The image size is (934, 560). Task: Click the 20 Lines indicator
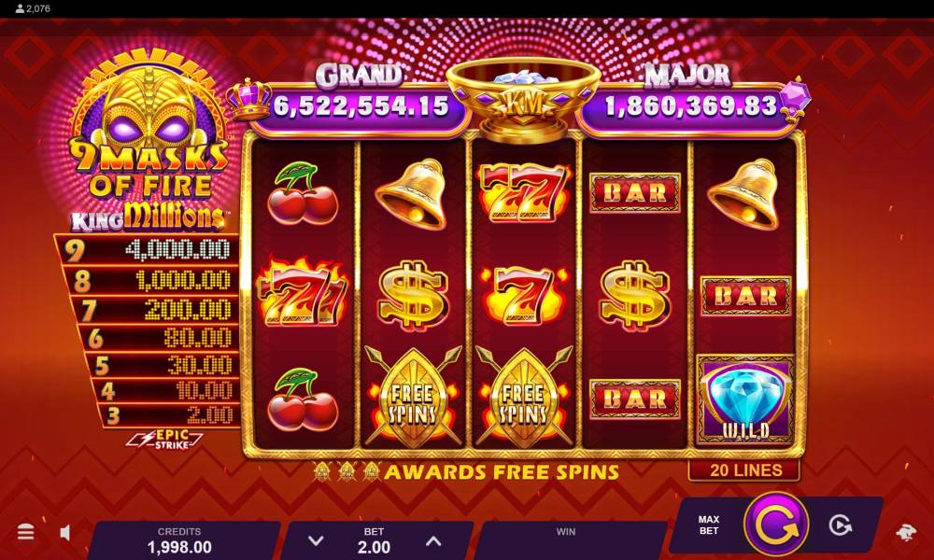click(x=744, y=470)
